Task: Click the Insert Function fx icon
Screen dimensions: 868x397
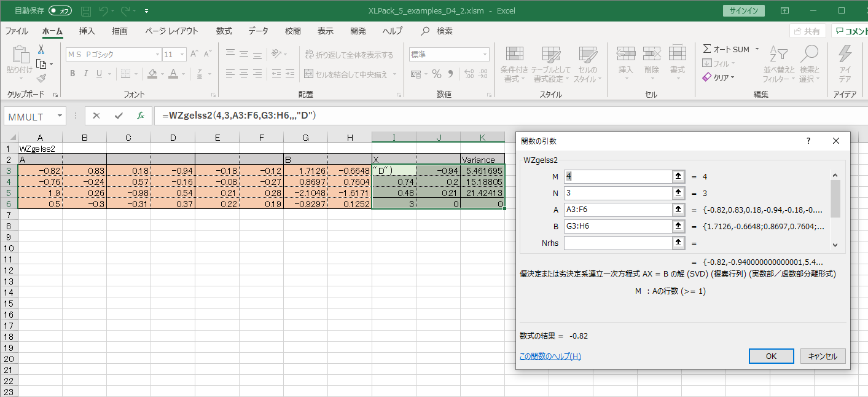Action: 140,116
